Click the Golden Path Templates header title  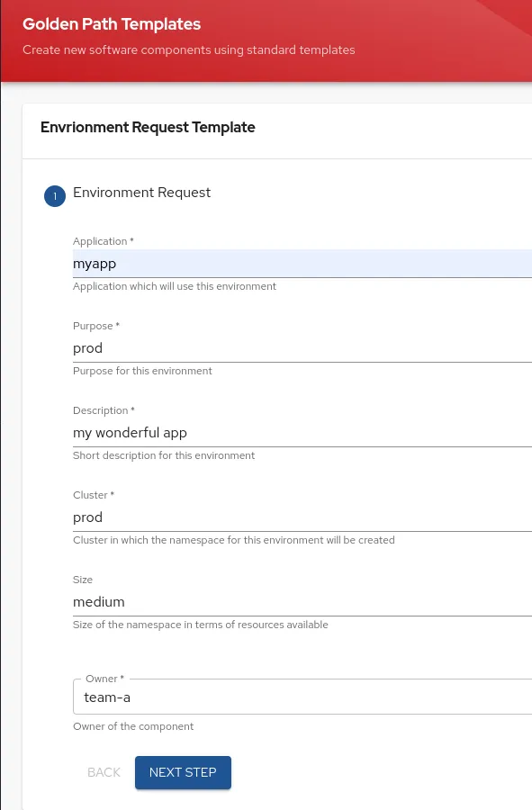point(112,24)
